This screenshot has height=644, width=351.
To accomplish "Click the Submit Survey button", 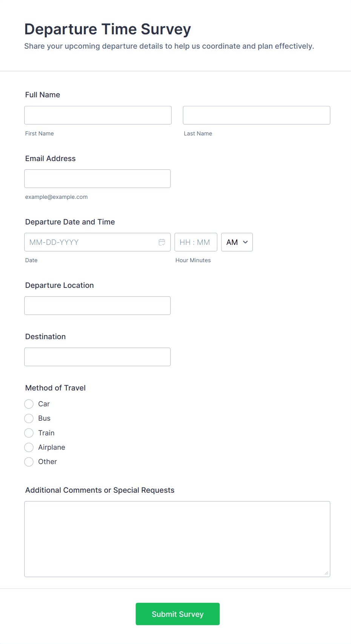I will point(177,614).
